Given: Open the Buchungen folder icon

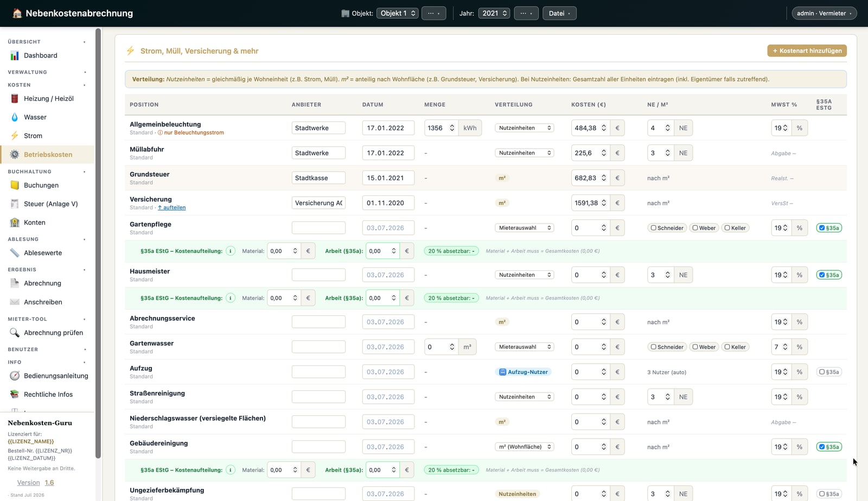Looking at the screenshot, I should [15, 185].
